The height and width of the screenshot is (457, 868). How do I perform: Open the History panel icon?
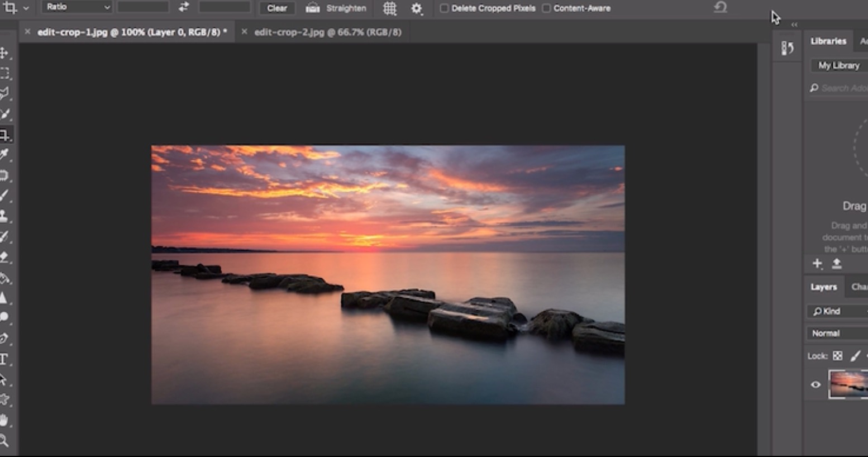788,48
